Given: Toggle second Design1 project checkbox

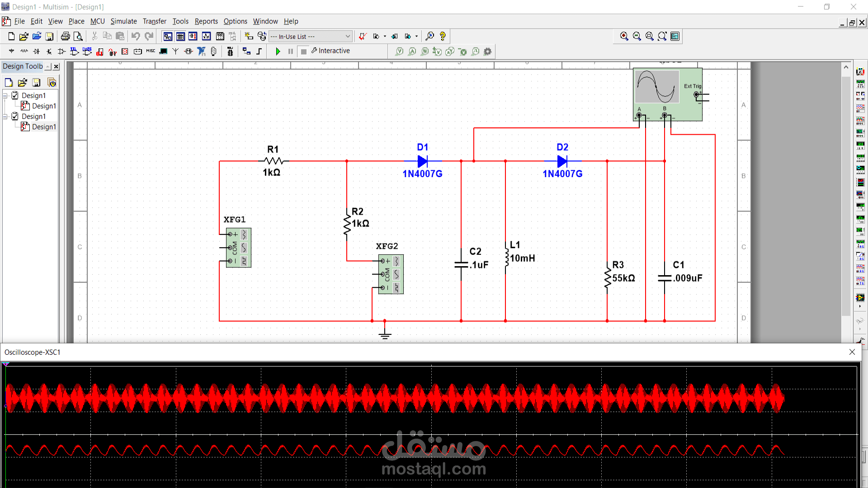Looking at the screenshot, I should 15,116.
